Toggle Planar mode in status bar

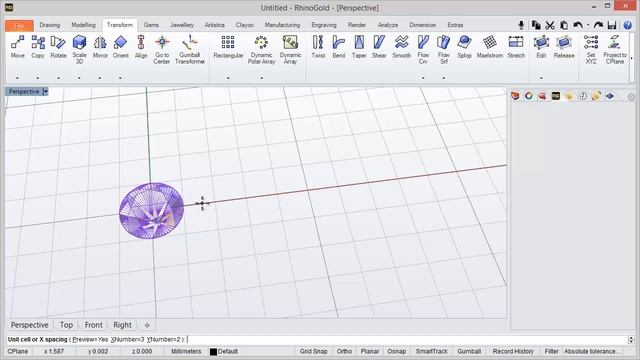(370, 351)
